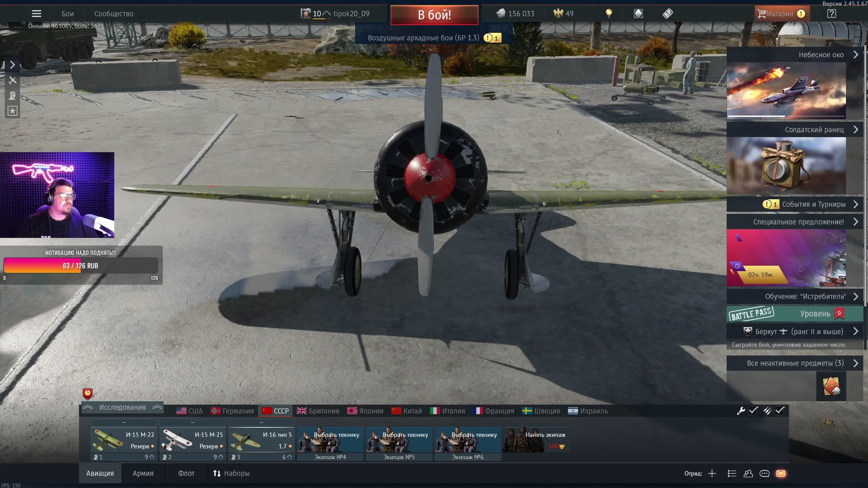Image resolution: width=868 pixels, height=488 pixels.
Task: Click the help question mark icon
Action: coord(831,14)
